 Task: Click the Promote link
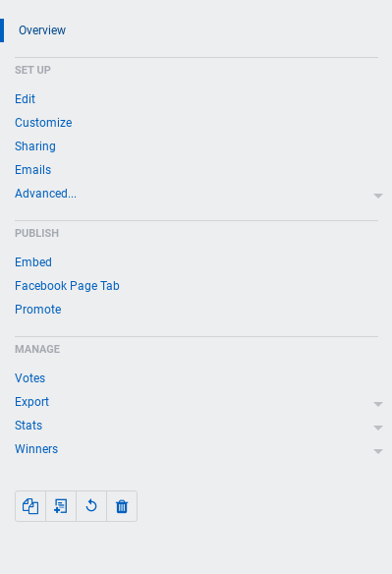[x=38, y=310]
